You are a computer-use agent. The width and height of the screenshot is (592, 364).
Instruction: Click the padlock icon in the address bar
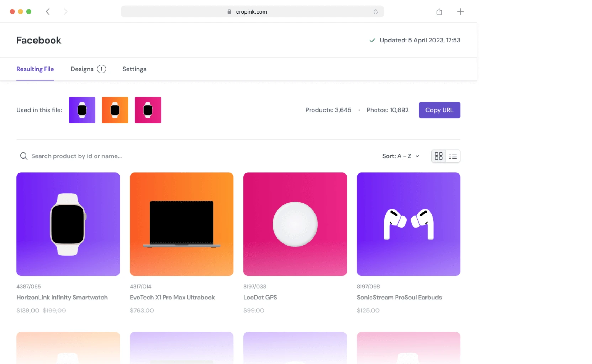pyautogui.click(x=229, y=11)
